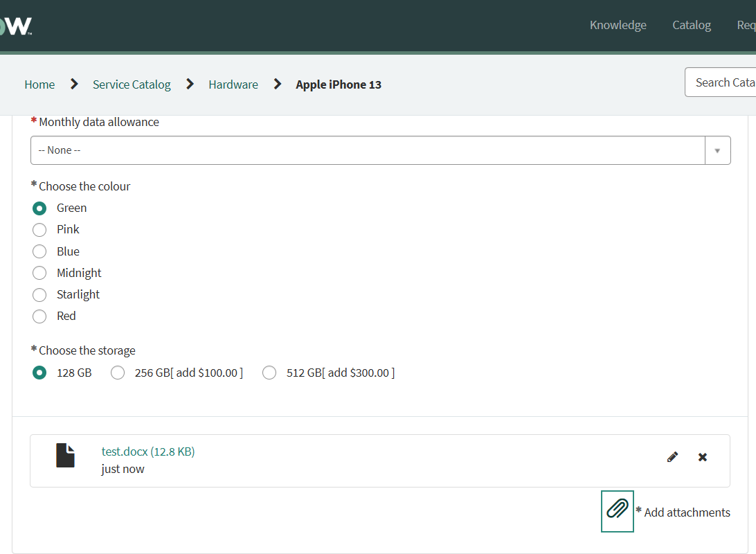Screen dimensions: 756x554
Task: Delete test.docx attachment with X icon
Action: coord(703,456)
